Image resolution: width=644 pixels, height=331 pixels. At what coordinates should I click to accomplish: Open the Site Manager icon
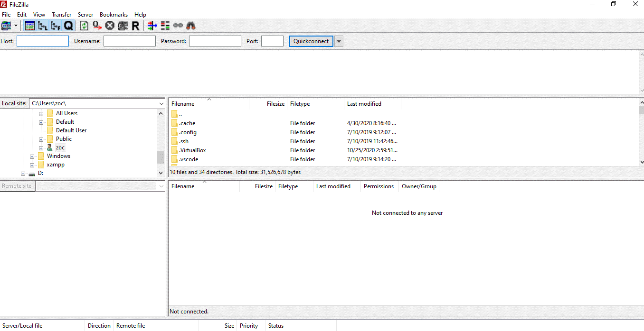[x=6, y=26]
